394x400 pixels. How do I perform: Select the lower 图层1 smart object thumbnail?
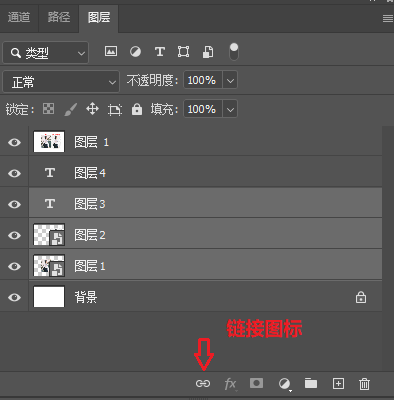pos(49,266)
